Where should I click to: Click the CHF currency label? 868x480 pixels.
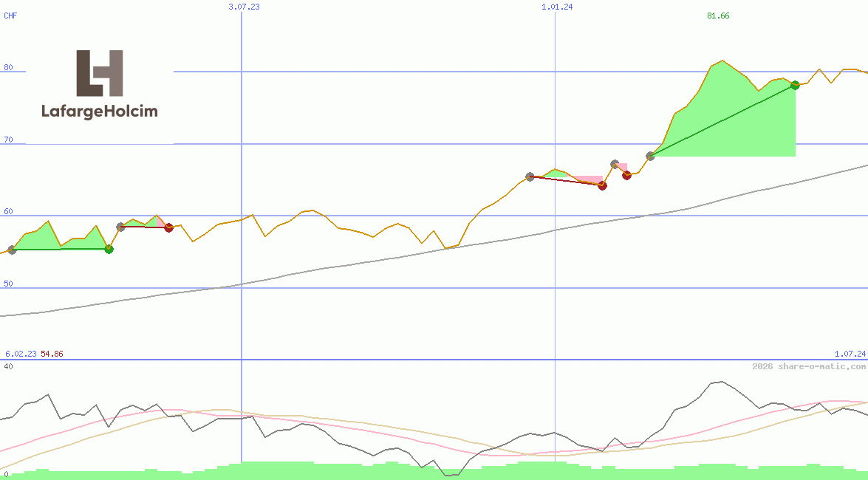[10, 16]
